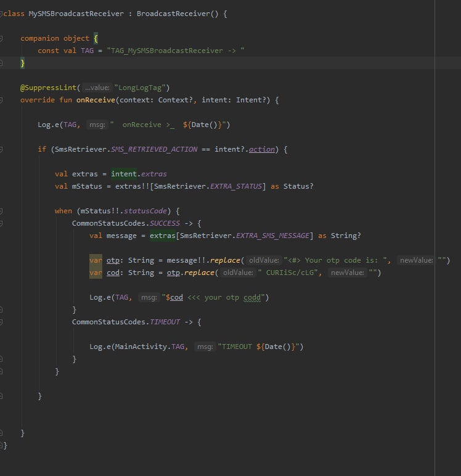461x476 pixels.
Task: Click the italic 'statusCode' property
Action: (145, 211)
